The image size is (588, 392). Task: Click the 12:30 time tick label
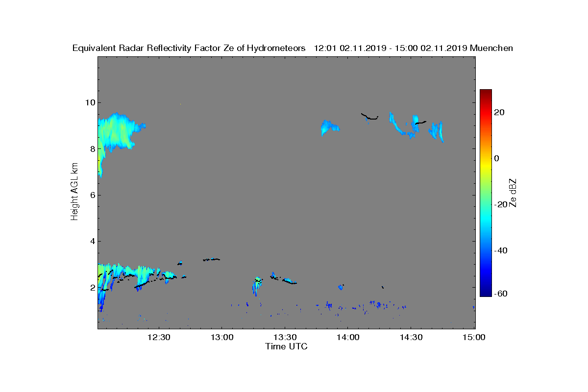pos(158,338)
